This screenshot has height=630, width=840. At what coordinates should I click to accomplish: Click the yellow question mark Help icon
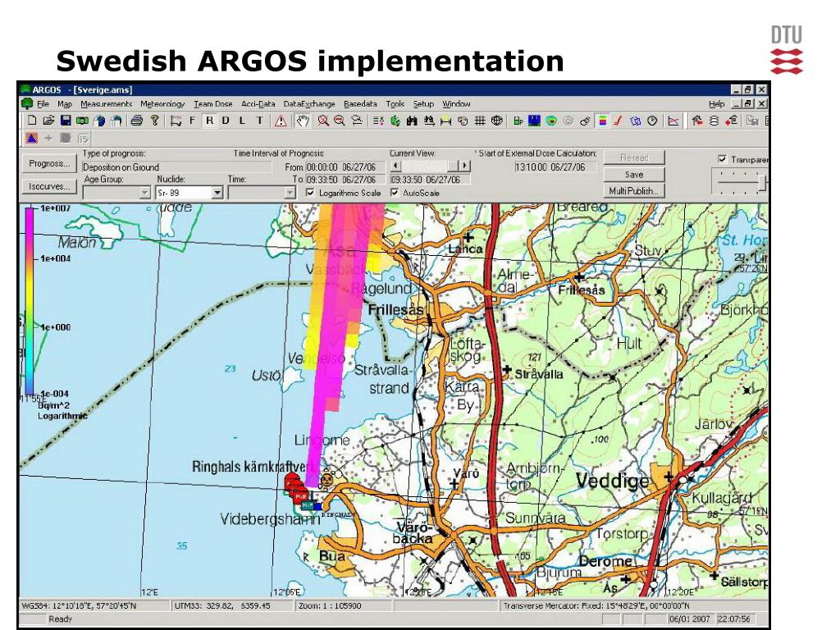[x=154, y=121]
